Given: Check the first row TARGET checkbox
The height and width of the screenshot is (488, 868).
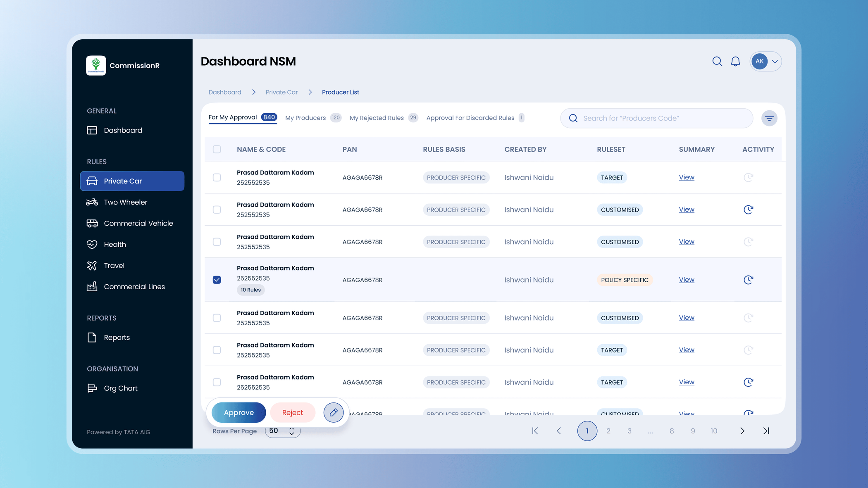Looking at the screenshot, I should tap(217, 177).
